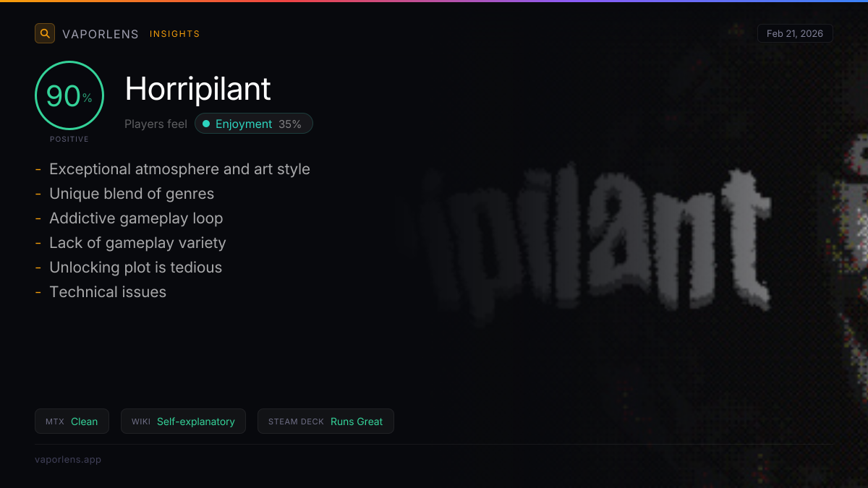The width and height of the screenshot is (868, 488).
Task: Open the Insights label in header
Action: [x=174, y=34]
